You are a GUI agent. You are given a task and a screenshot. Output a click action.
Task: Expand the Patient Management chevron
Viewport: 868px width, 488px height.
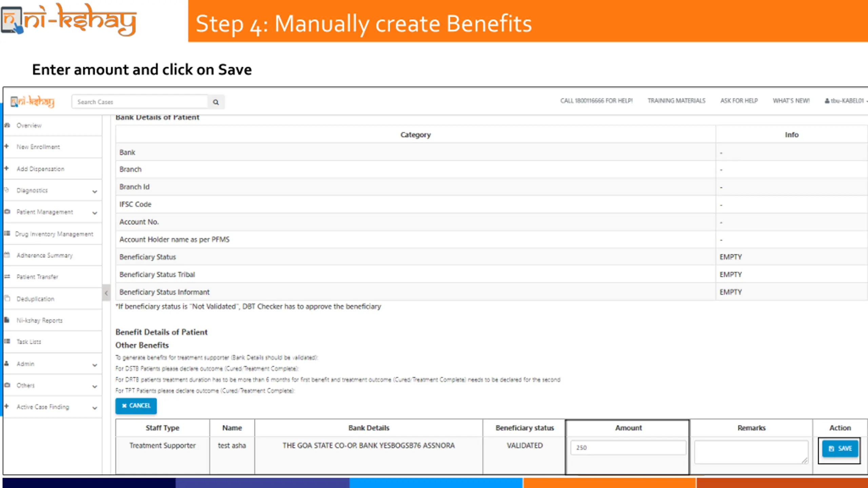point(95,213)
